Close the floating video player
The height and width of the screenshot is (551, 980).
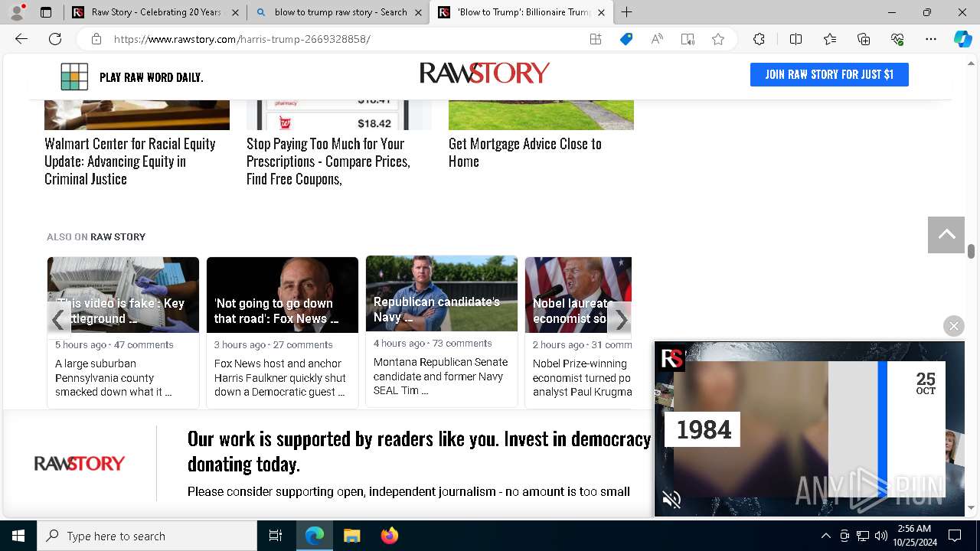coord(953,326)
